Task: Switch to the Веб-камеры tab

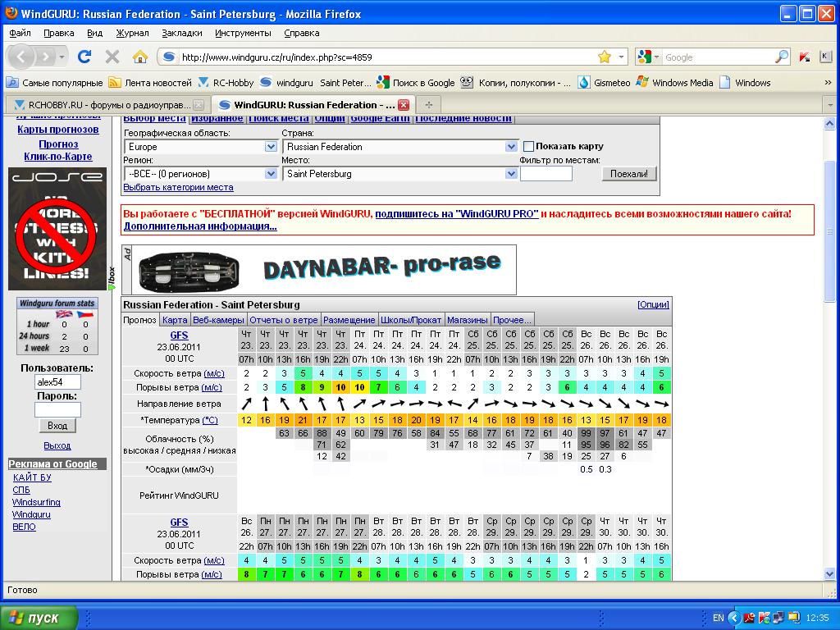Action: (x=218, y=320)
